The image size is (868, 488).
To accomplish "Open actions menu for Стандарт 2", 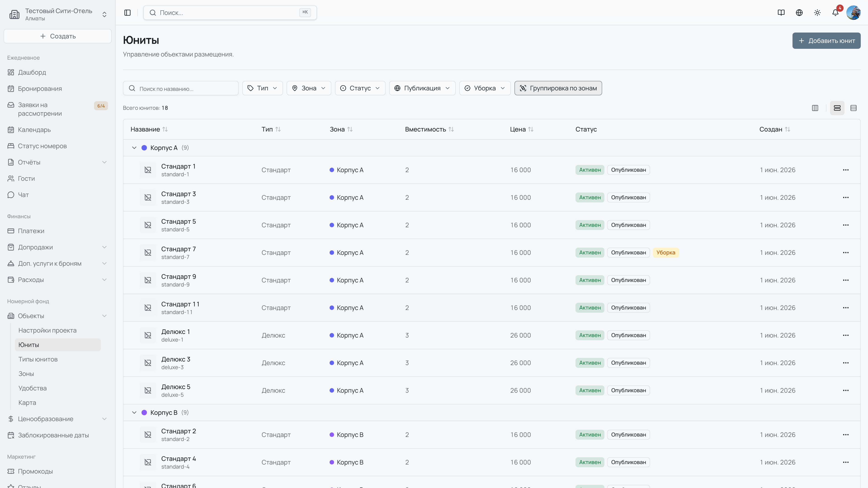I will pyautogui.click(x=846, y=434).
